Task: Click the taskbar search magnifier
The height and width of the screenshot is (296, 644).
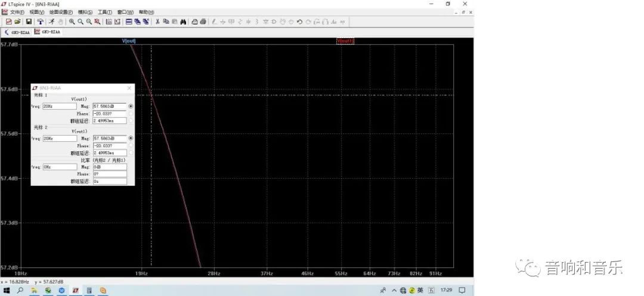Action: 20,290
